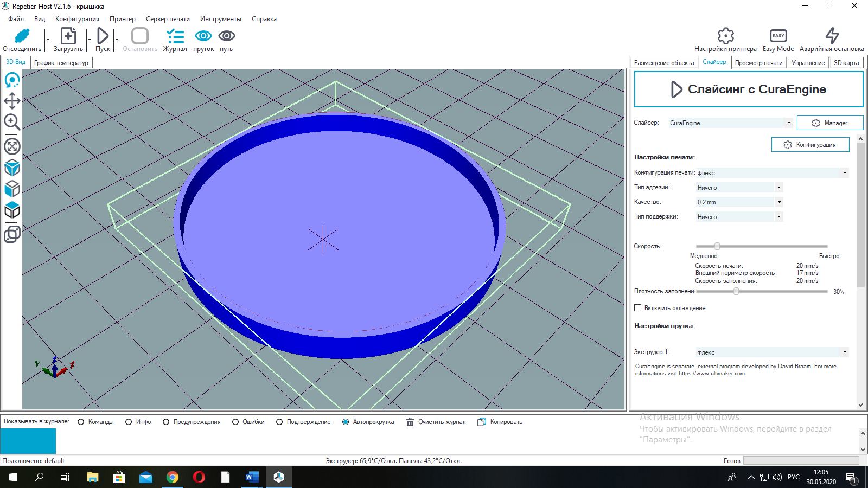The width and height of the screenshot is (868, 488).
Task: Switch to the Print Preview (Просмотр печати) tab
Action: [x=758, y=63]
